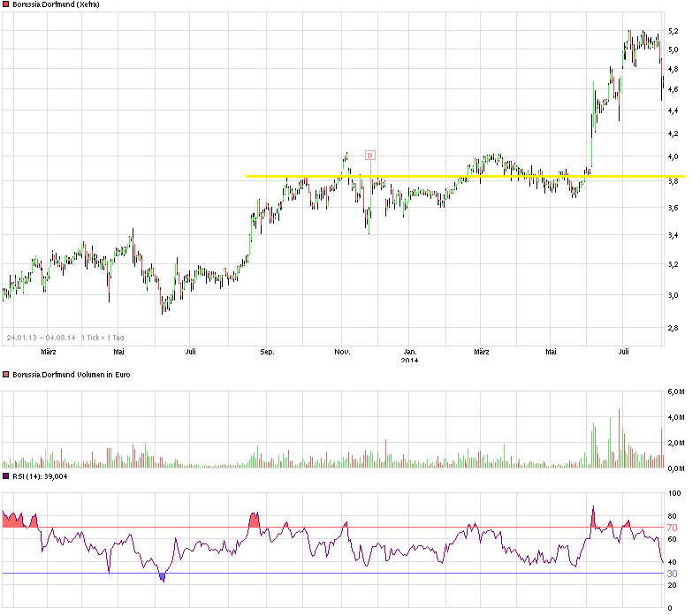
Task: Click the 5,2 price axis label
Action: 673,31
